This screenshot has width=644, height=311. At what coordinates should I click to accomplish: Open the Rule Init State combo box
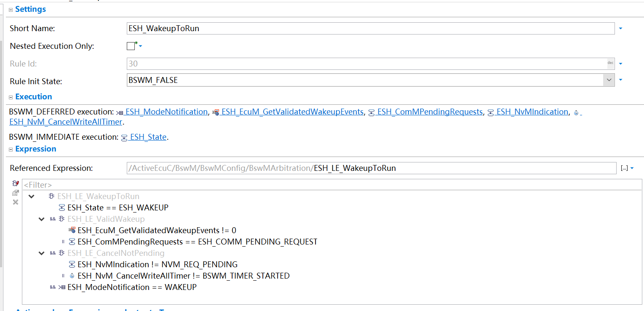[609, 80]
